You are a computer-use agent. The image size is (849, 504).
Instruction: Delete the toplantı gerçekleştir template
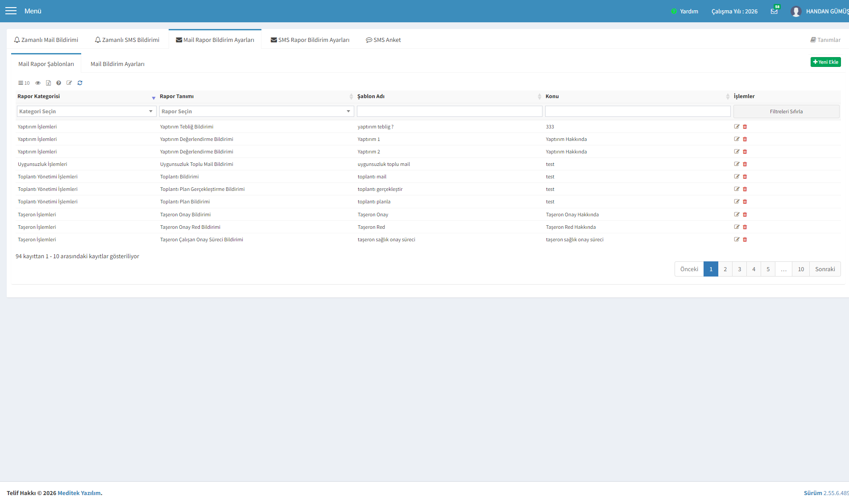coord(745,189)
